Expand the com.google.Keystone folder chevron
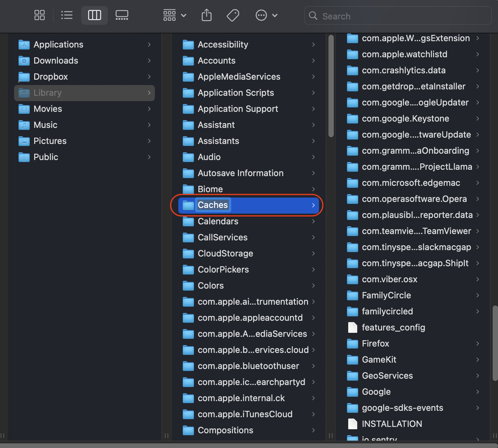Image resolution: width=498 pixels, height=448 pixels. (x=478, y=119)
